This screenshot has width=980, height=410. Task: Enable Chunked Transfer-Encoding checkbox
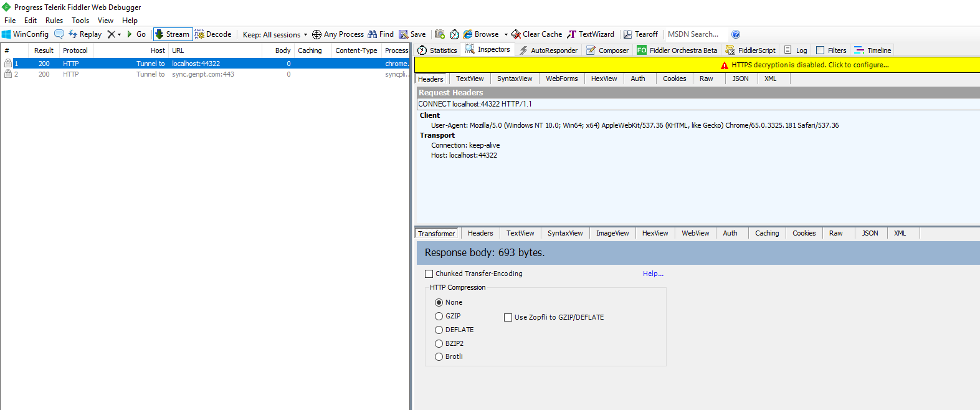click(429, 274)
